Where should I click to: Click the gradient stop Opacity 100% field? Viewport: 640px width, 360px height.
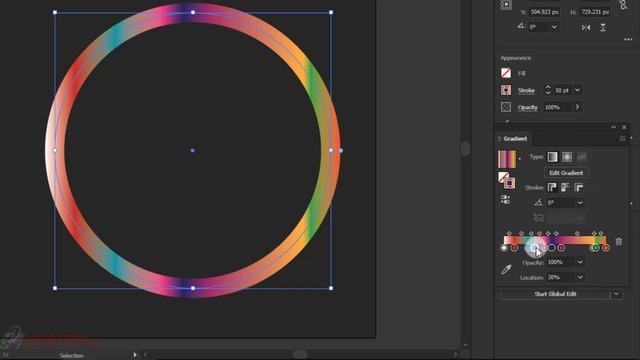pos(560,262)
